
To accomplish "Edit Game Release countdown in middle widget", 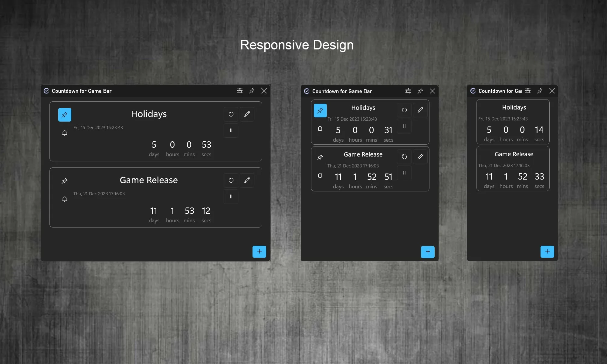I will coord(420,157).
